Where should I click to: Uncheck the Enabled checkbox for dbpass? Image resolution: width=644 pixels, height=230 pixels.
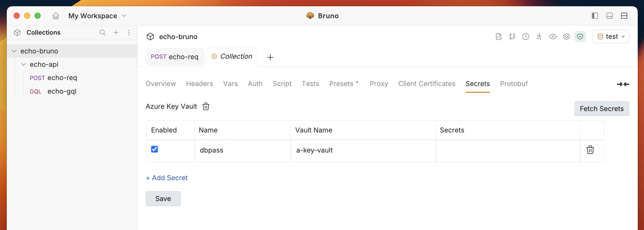click(x=154, y=149)
